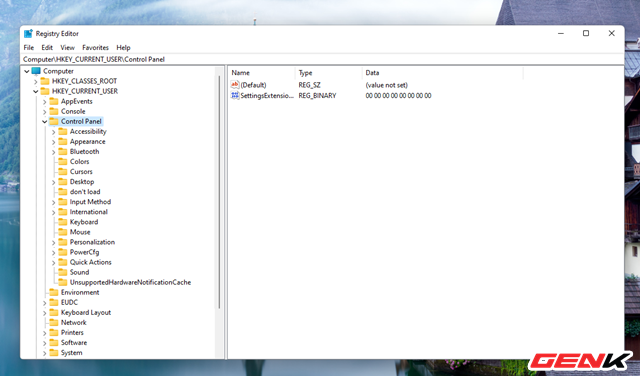This screenshot has height=376, width=640.
Task: Click the Input Method folder icon
Action: click(x=63, y=202)
